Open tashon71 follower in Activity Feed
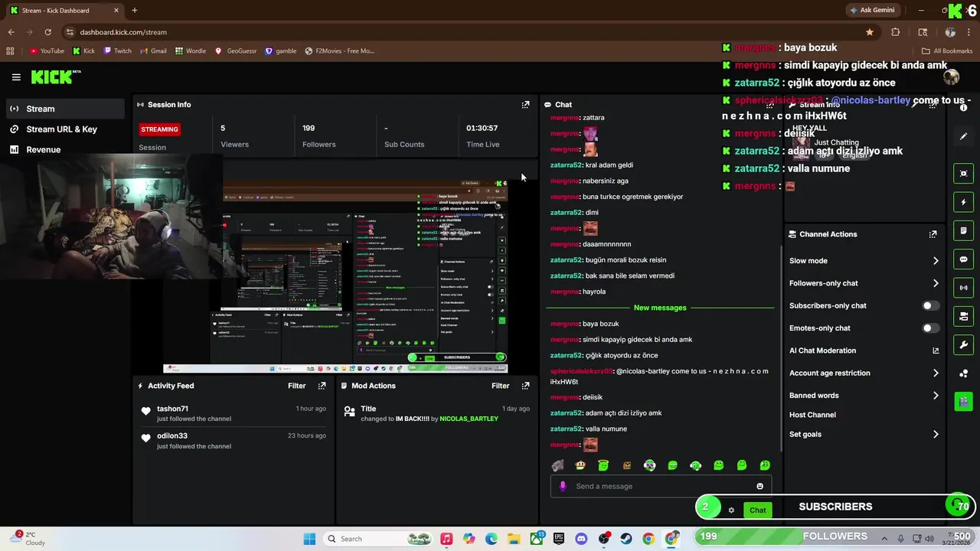980x551 pixels. pos(172,409)
